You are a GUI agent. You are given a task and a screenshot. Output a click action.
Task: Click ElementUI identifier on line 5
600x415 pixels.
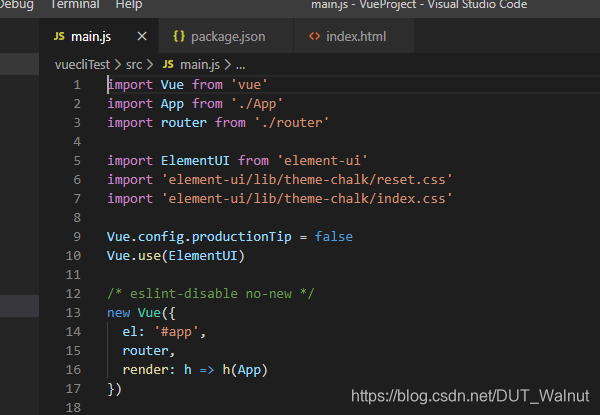(x=195, y=161)
